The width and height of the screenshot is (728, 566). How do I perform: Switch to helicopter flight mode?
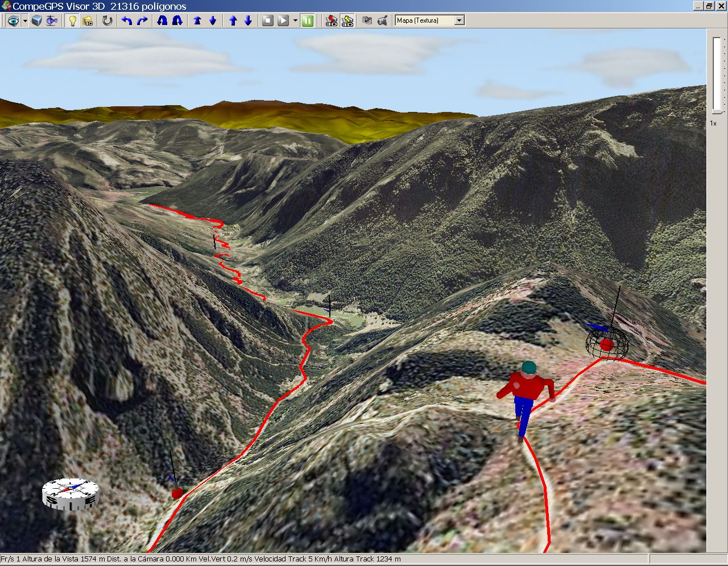[x=52, y=21]
